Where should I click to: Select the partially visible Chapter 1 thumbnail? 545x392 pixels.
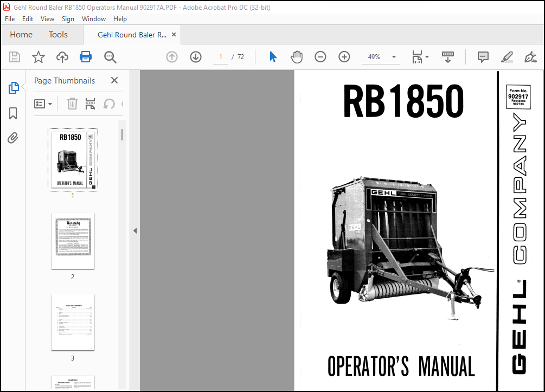tap(73, 382)
